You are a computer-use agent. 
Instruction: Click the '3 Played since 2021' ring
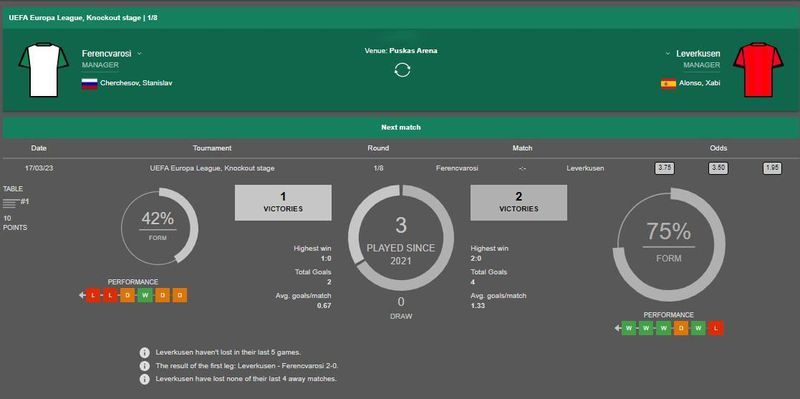[x=401, y=238]
